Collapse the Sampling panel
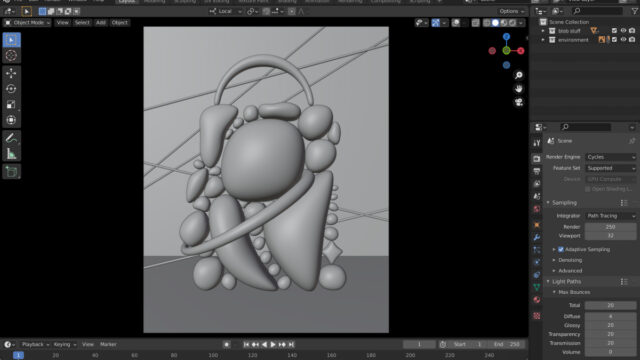 pyautogui.click(x=548, y=202)
